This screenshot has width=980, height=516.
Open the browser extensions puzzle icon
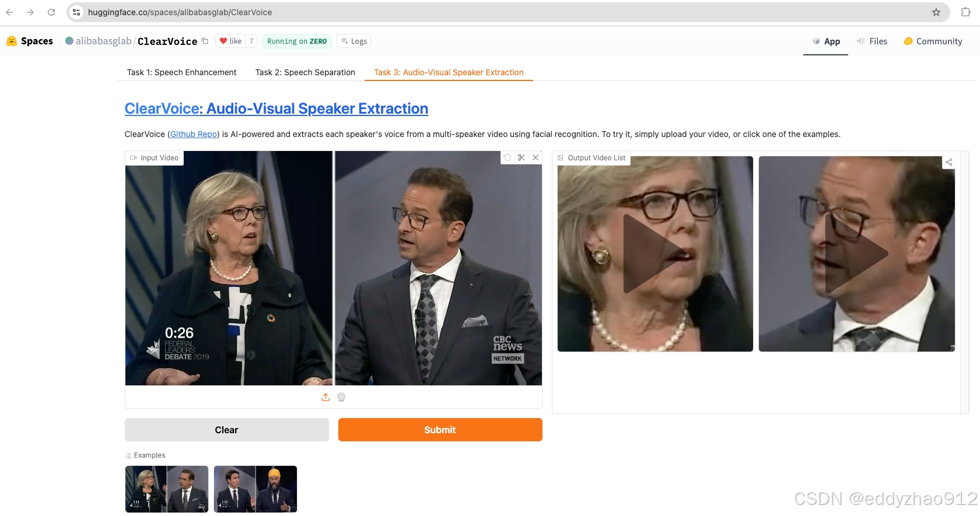(x=965, y=12)
